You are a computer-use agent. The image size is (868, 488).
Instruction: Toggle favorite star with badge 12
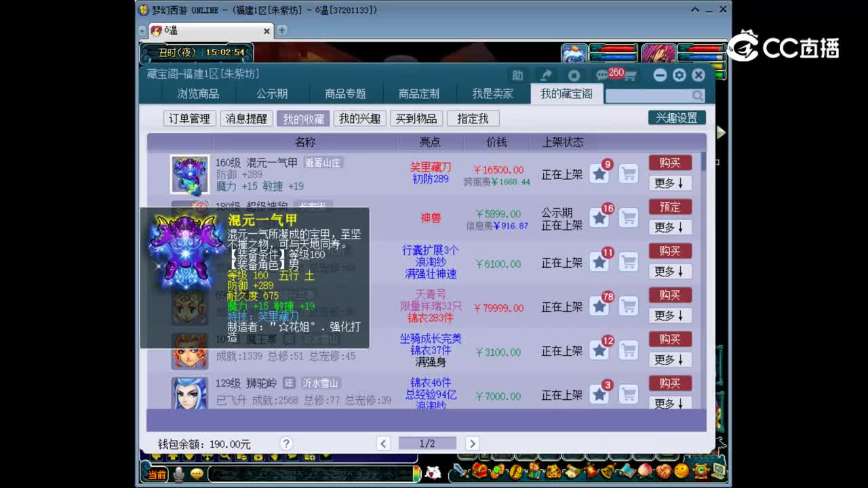pyautogui.click(x=599, y=350)
